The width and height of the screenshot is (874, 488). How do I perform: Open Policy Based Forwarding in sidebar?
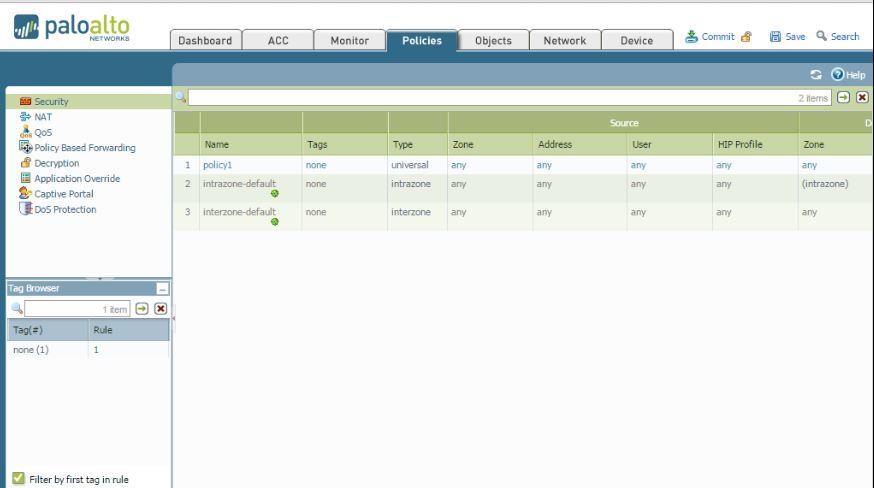pyautogui.click(x=84, y=148)
